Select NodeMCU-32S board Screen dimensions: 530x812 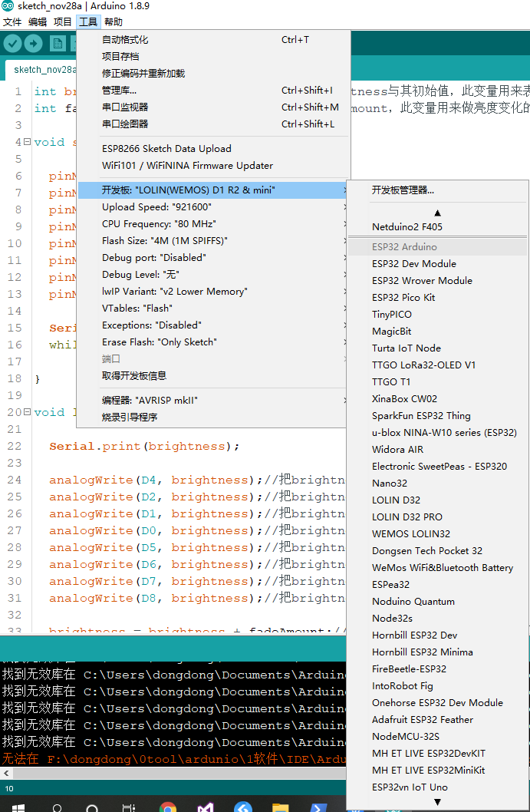point(438,736)
